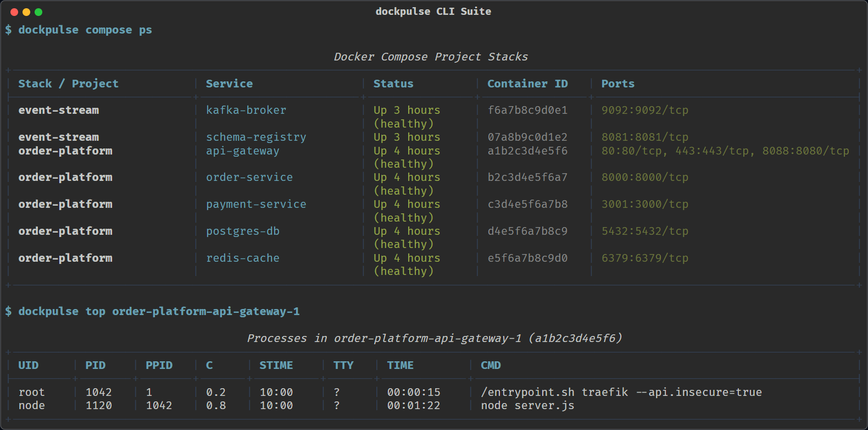Click the "9092:9092/tcp" port mapping

click(x=645, y=111)
